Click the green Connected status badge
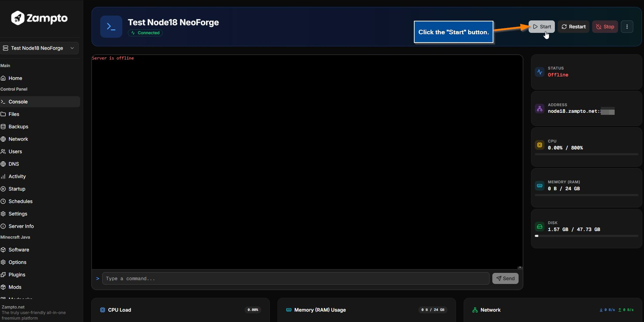Viewport: 644px width, 322px height. click(145, 33)
